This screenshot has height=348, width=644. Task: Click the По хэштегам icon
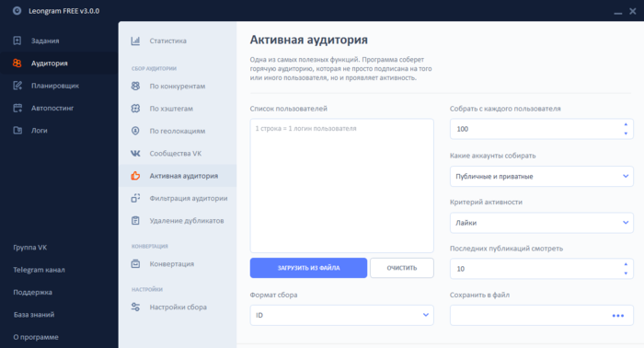point(135,109)
